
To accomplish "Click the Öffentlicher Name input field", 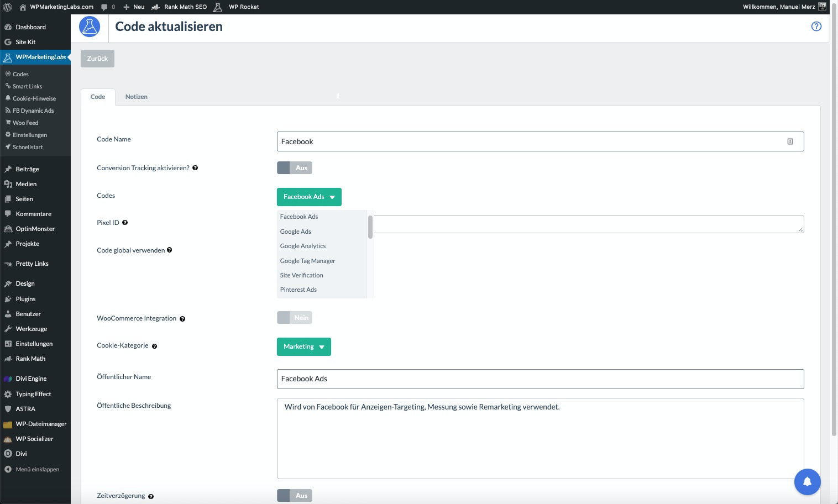I will click(540, 379).
